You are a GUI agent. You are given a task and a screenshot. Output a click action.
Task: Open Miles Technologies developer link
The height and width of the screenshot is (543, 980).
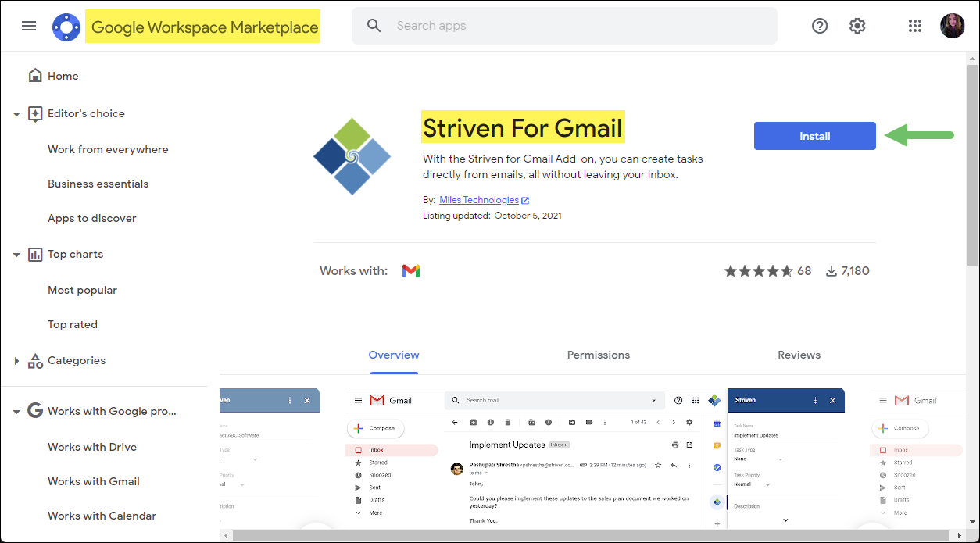(x=479, y=200)
